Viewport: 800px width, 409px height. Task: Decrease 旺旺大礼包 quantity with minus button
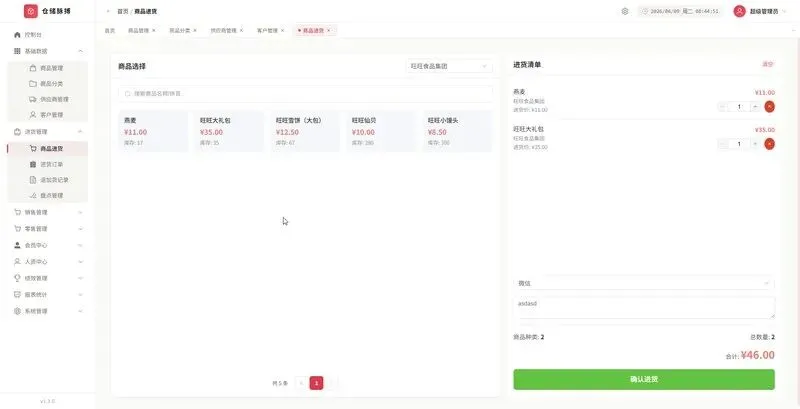[722, 144]
